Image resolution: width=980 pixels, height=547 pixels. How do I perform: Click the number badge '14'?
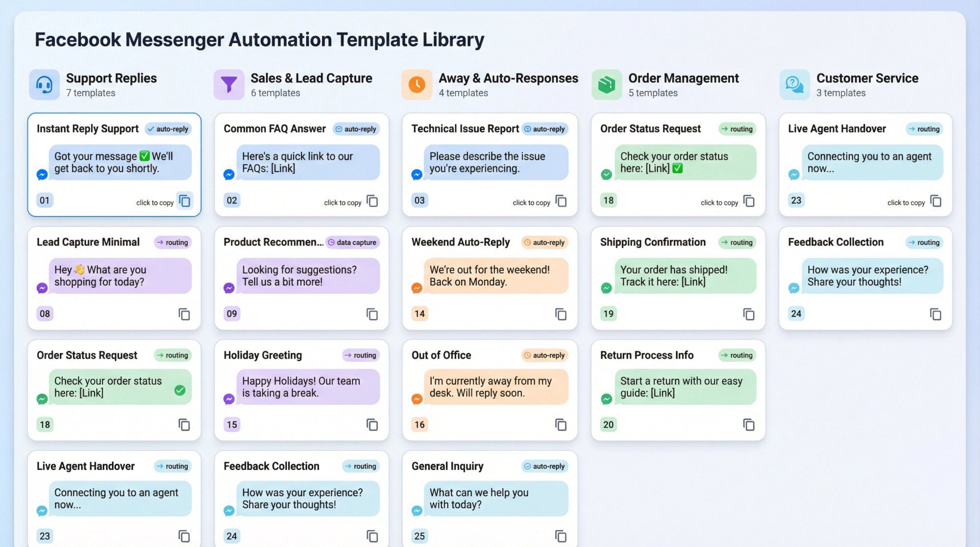point(419,314)
